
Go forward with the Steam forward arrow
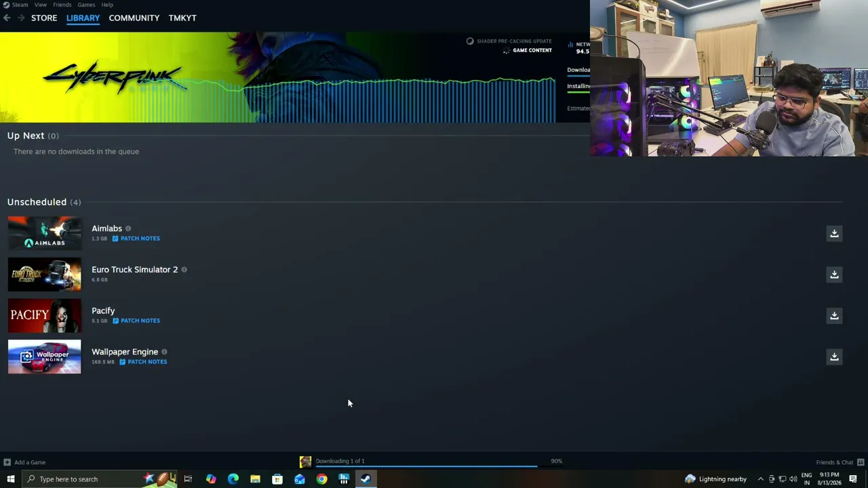21,18
